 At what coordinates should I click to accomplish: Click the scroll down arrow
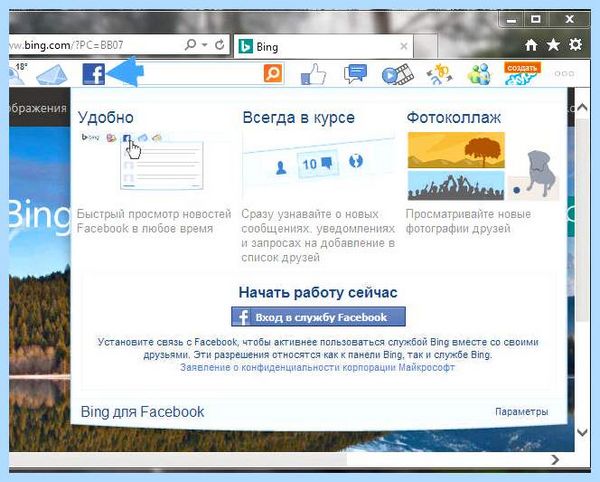[x=582, y=433]
